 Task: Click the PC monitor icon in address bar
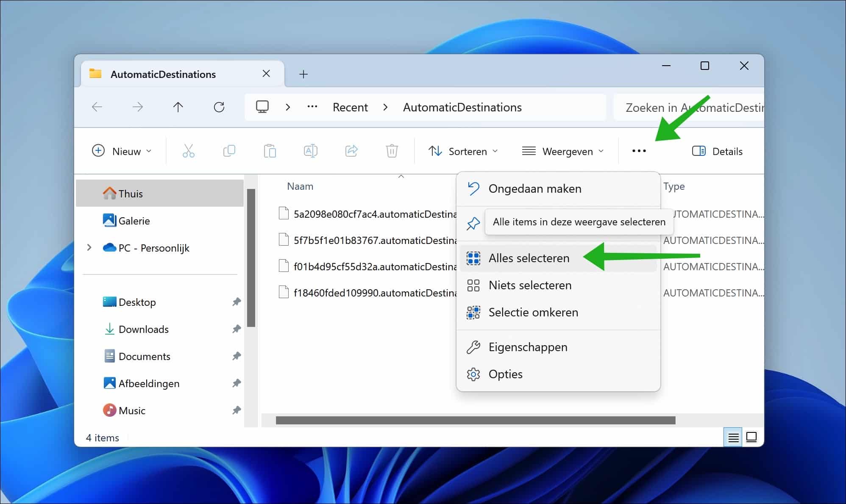pyautogui.click(x=262, y=107)
